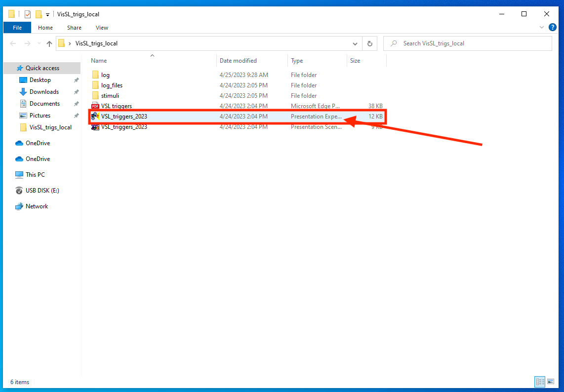564x392 pixels.
Task: Sort by the Type column header
Action: pos(297,61)
